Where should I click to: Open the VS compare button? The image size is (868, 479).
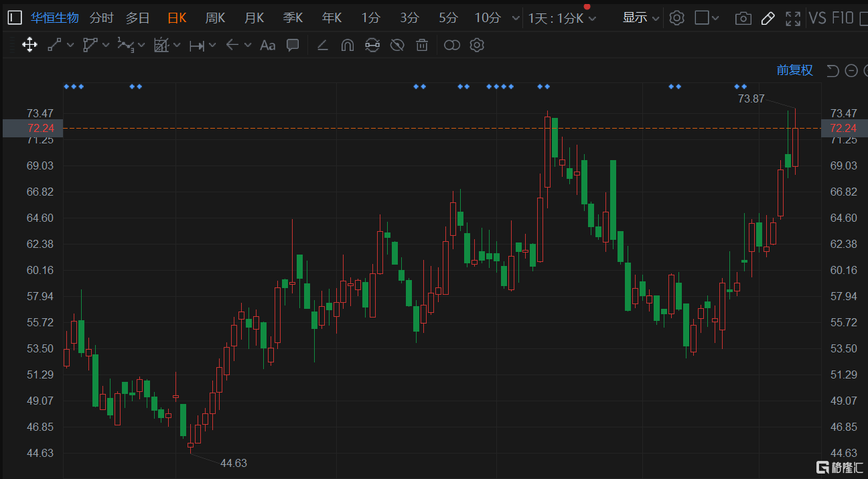(818, 18)
